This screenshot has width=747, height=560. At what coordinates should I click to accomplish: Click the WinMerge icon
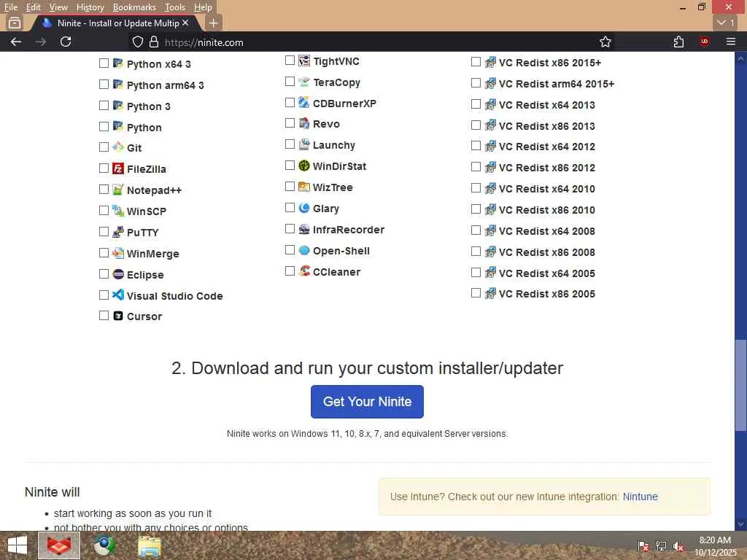pyautogui.click(x=118, y=253)
